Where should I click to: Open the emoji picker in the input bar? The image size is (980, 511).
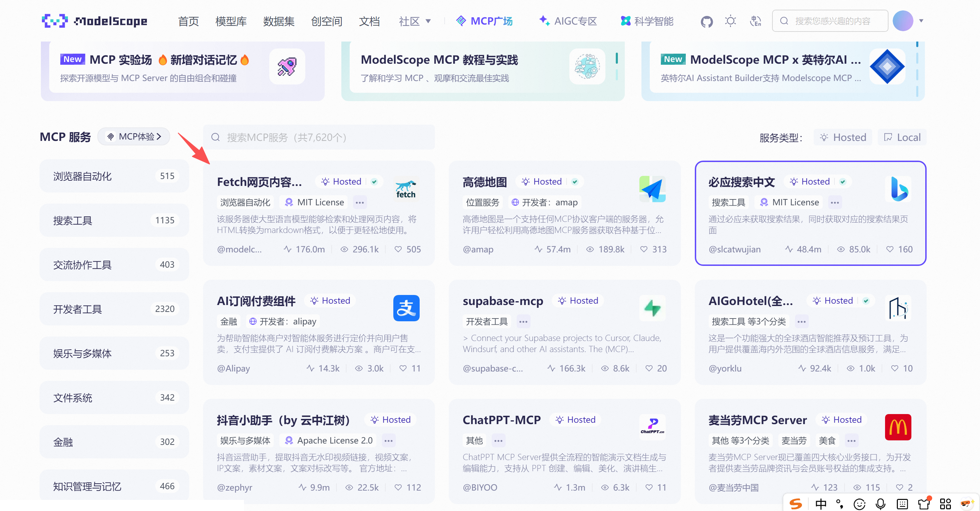[859, 504]
